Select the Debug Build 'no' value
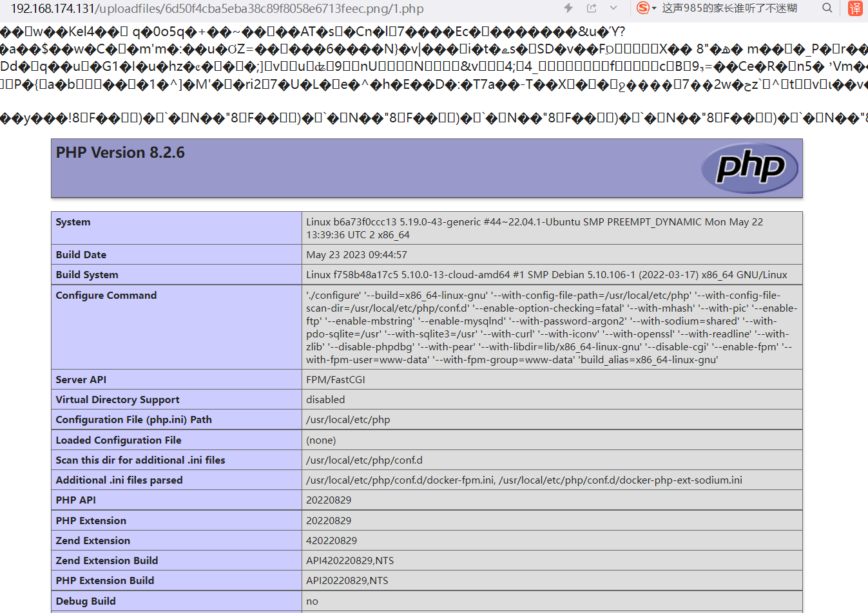Screen dimensions: 868x613 tap(312, 601)
